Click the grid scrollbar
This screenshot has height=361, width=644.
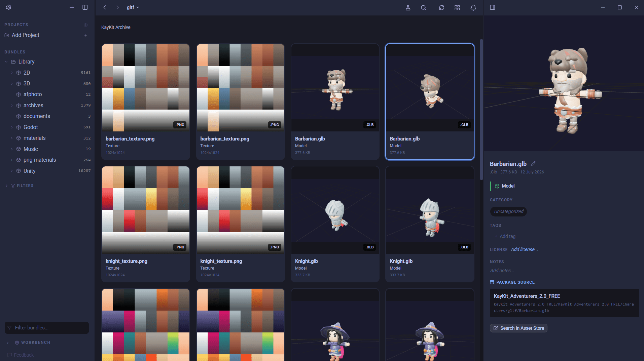pos(481,110)
